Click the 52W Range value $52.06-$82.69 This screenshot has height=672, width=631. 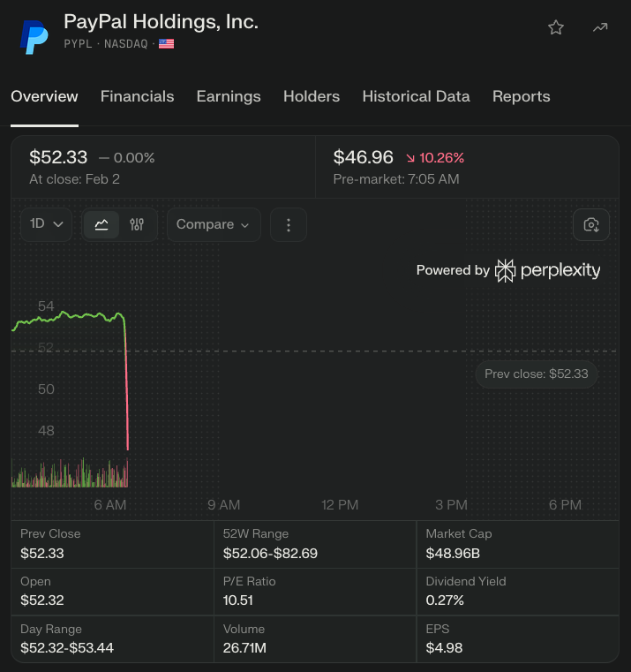point(270,554)
